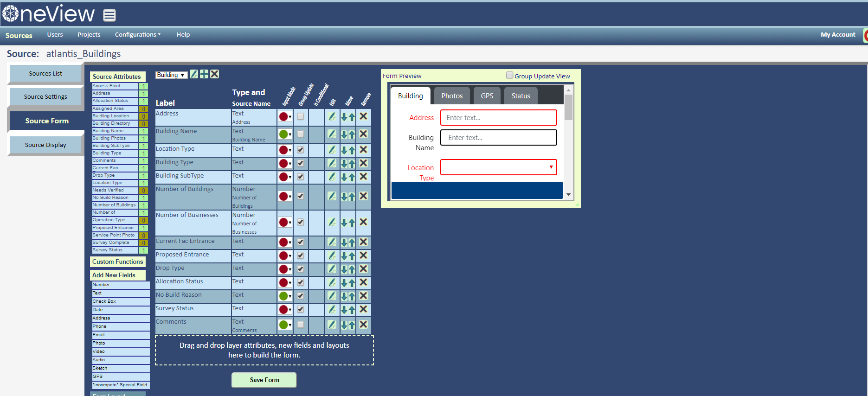Open Input Mode dropdown for Building SubType row
Image resolution: width=868 pixels, height=396 pixels.
(285, 177)
